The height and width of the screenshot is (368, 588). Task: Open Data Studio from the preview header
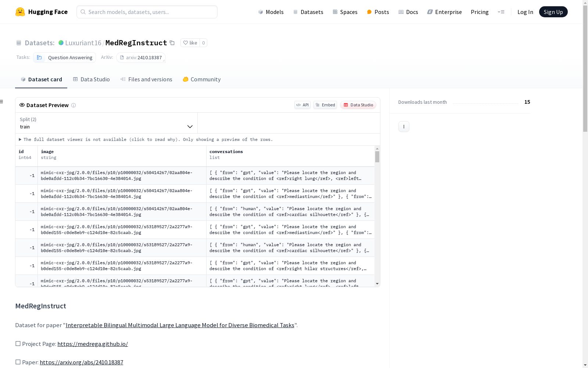coord(358,105)
